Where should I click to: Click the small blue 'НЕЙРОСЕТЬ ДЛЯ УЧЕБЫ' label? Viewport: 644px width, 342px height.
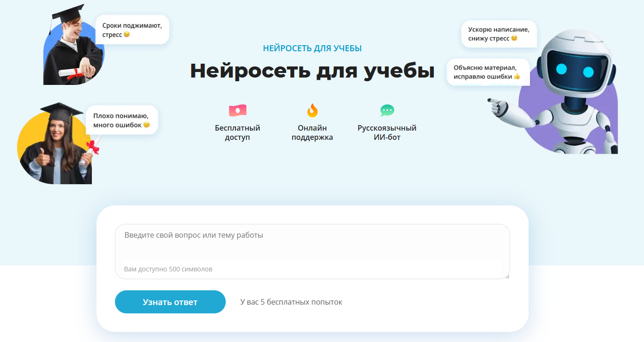pyautogui.click(x=312, y=48)
